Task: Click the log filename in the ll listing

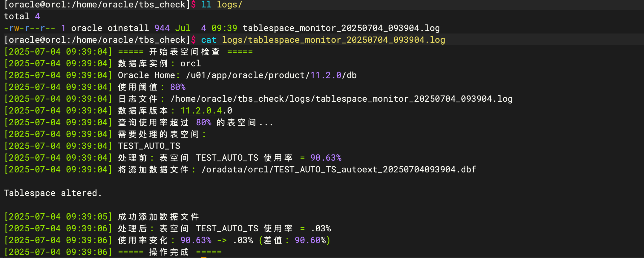Action: (x=341, y=28)
